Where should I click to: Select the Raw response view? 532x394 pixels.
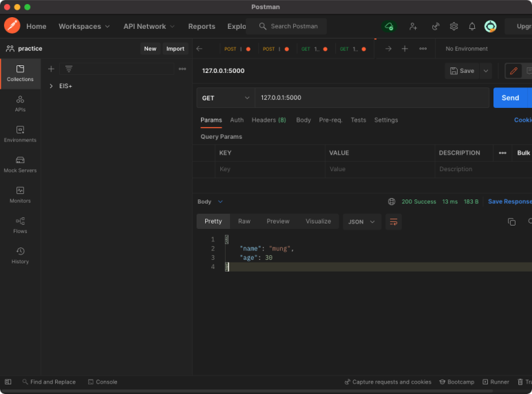pyautogui.click(x=244, y=221)
